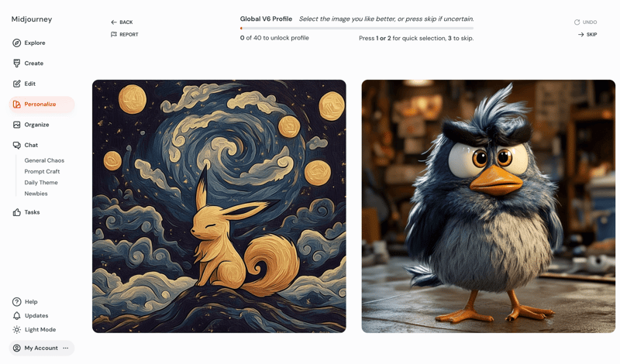This screenshot has height=364, width=620.
Task: Go back with the Back button
Action: click(122, 22)
